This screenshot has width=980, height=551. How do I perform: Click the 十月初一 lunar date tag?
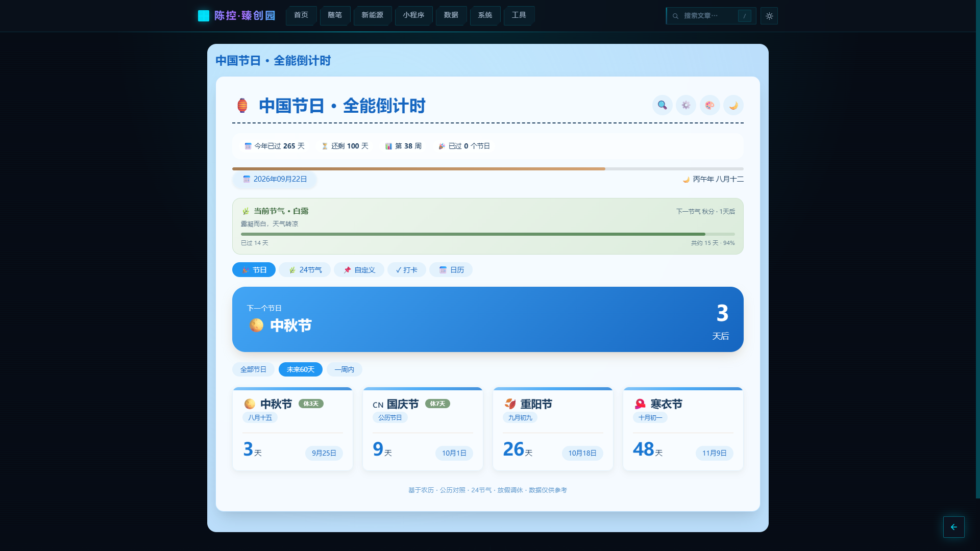tap(650, 417)
